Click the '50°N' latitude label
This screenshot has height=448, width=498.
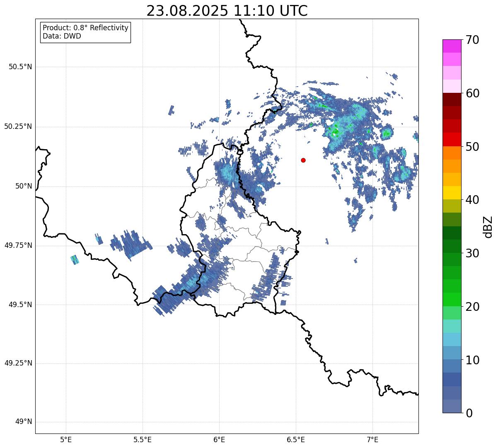point(24,186)
